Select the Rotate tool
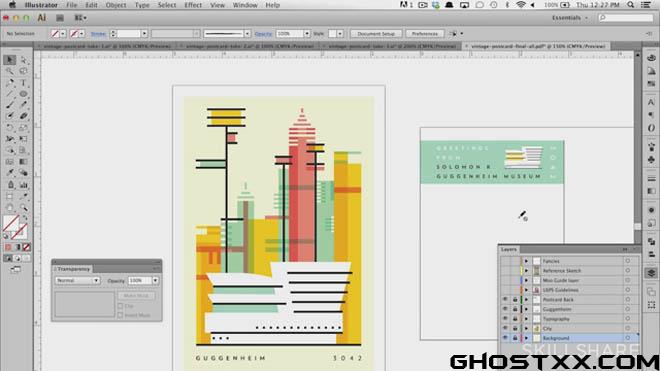Screen dimensions: 660x371 [9, 128]
